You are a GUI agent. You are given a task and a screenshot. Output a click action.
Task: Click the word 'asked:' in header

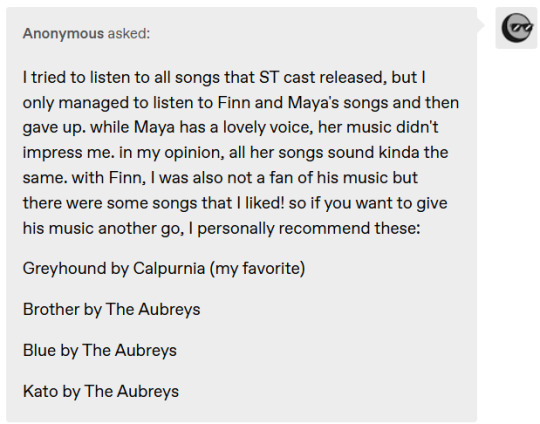pos(129,33)
